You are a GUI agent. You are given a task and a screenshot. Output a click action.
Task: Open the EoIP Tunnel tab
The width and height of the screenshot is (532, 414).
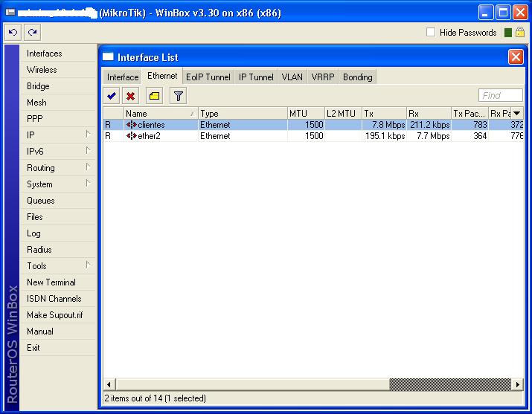coord(208,77)
